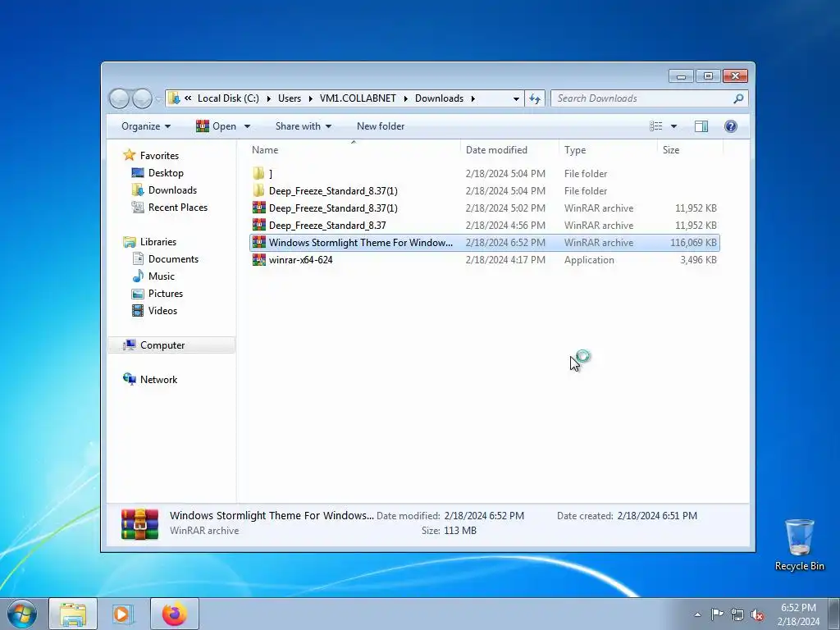Viewport: 840px width, 630px height.
Task: Open Explorer help icon
Action: (x=731, y=126)
